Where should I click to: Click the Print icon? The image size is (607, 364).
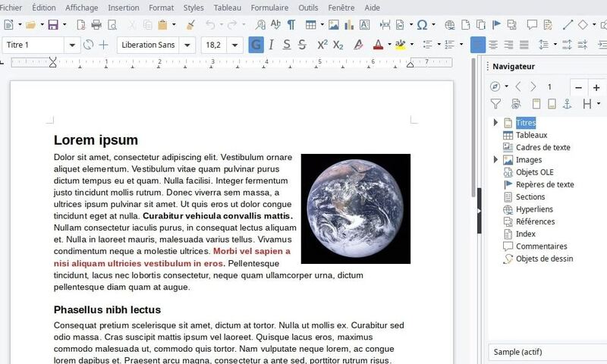(96, 25)
